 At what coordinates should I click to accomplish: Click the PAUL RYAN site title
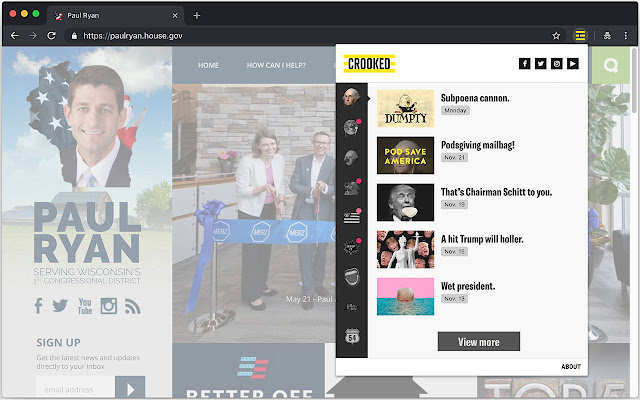[87, 233]
